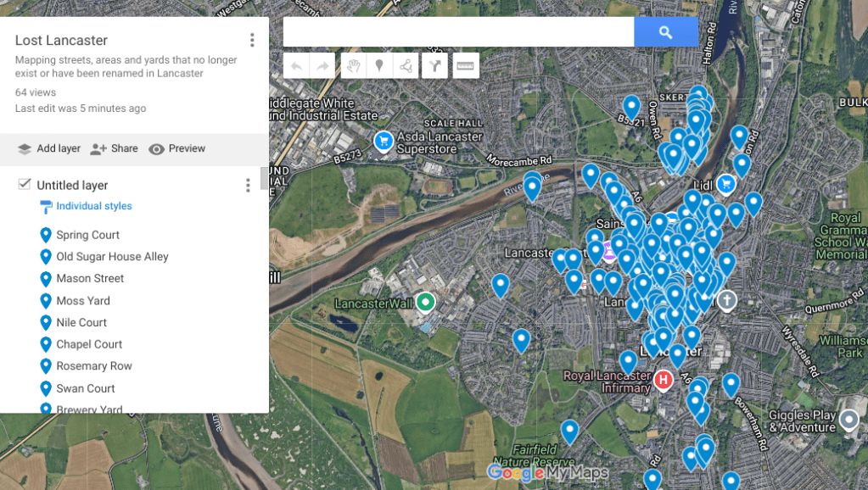
Task: Click Add layer button
Action: point(49,149)
